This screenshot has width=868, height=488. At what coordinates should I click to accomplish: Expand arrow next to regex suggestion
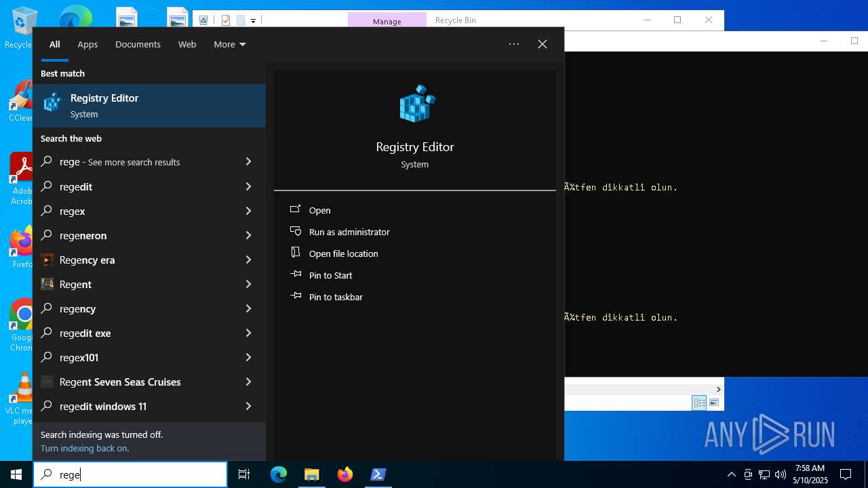point(248,211)
